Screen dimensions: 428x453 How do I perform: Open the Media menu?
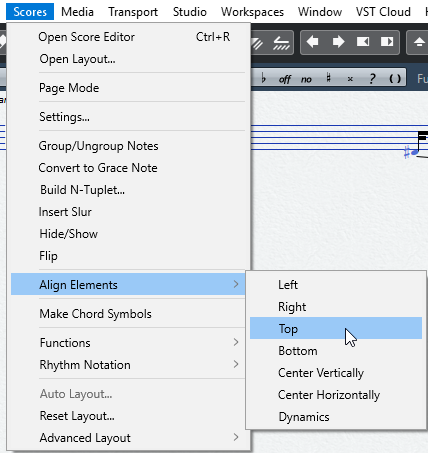pyautogui.click(x=77, y=12)
